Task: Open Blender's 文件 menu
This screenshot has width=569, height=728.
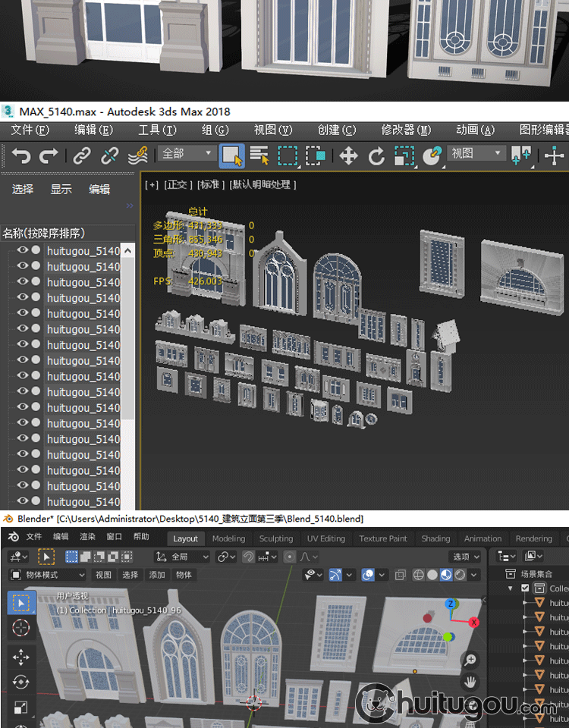Action: 34,537
